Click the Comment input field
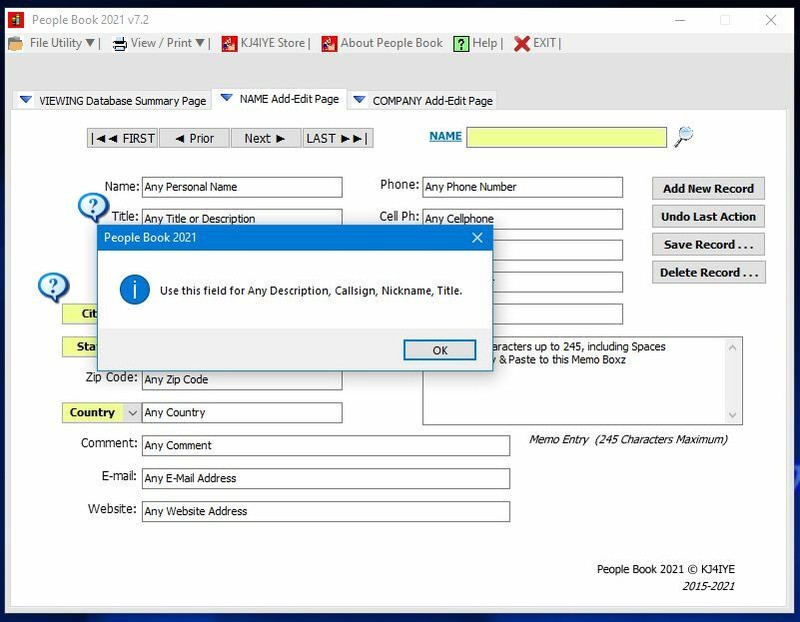 pos(326,445)
